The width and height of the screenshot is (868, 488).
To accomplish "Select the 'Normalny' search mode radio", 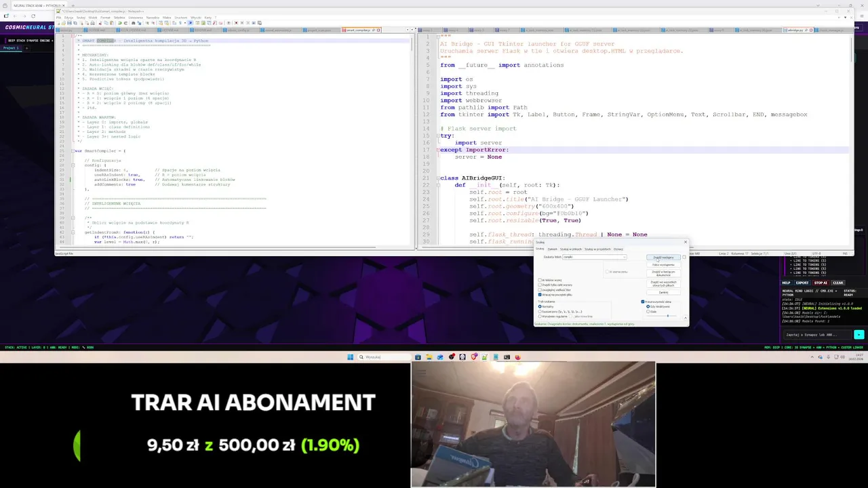I will [x=540, y=306].
